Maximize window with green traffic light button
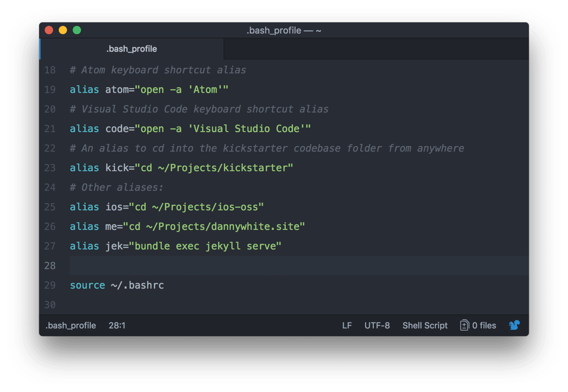568x392 pixels. coord(77,30)
